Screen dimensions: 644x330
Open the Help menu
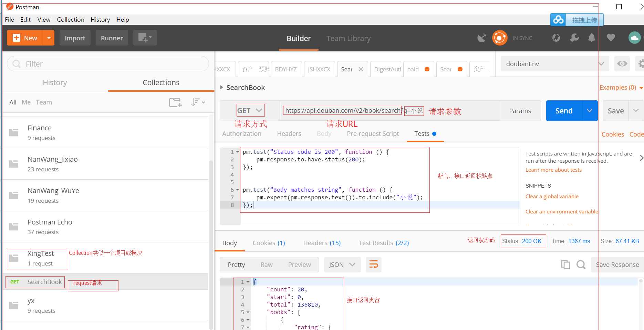123,20
